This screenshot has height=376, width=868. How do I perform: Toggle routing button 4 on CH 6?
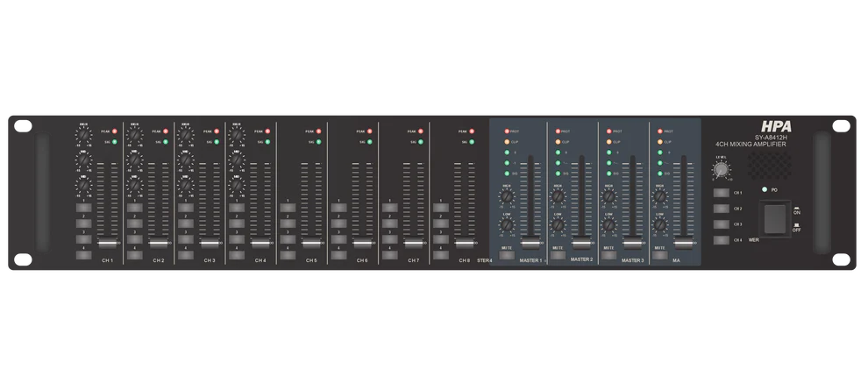pos(338,255)
